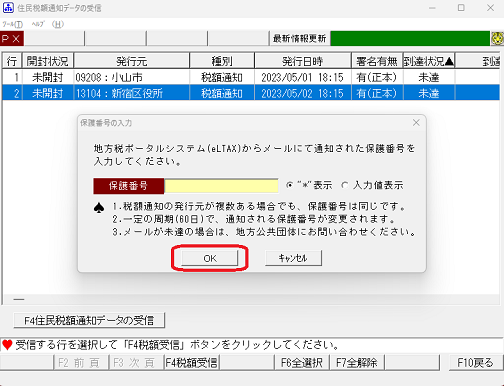Click the F7全解除 function button
Image resolution: width=504 pixels, height=386 pixels.
357,362
